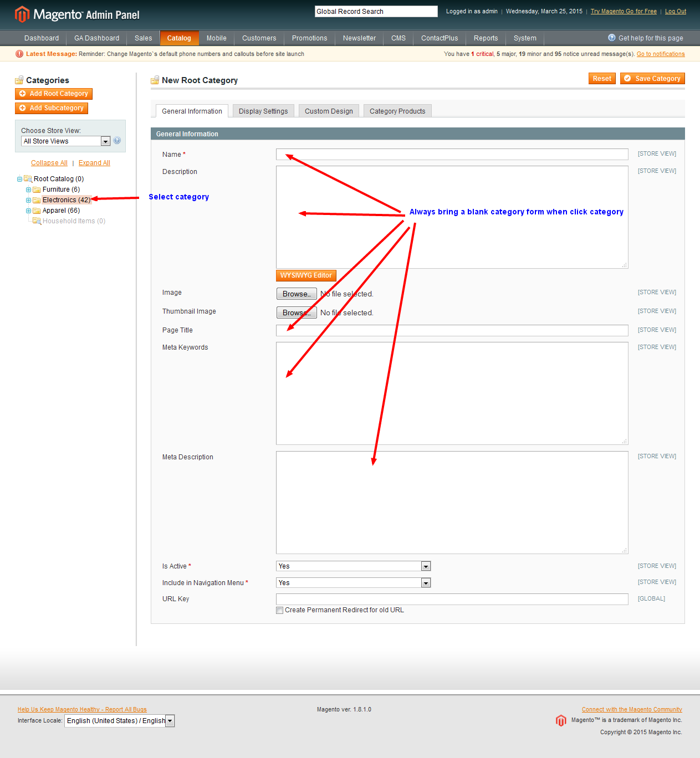Open the Promotions menu
Viewport: 700px width, 758px height.
(x=309, y=38)
